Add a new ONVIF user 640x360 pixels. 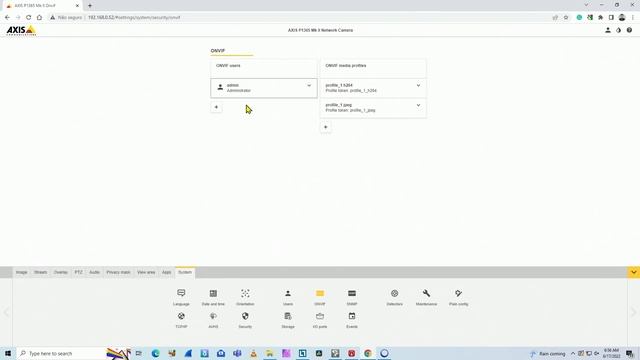(x=216, y=107)
